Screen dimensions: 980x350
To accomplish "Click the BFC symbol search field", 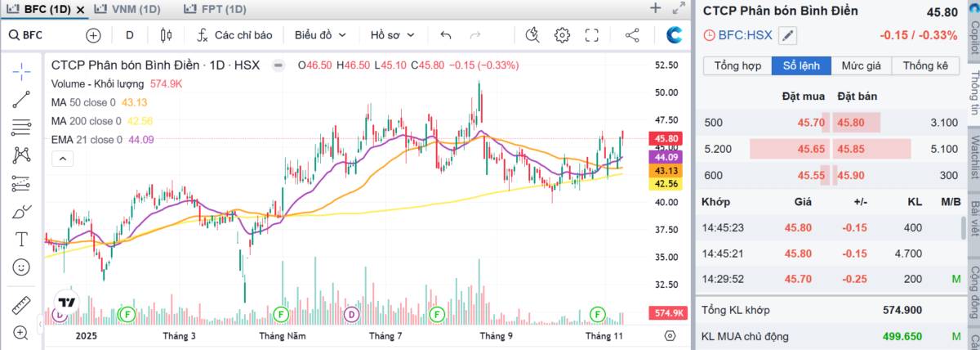I will [42, 35].
